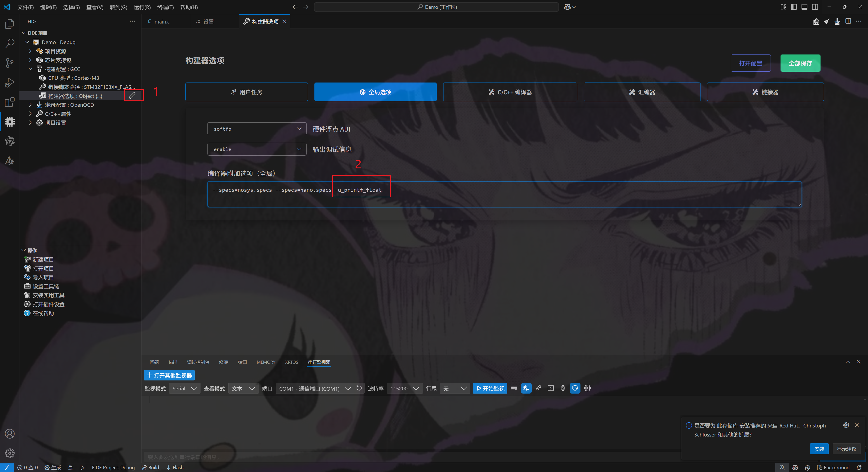Open the Serial monitor mode dropdown
The height and width of the screenshot is (472, 868).
[x=184, y=388]
